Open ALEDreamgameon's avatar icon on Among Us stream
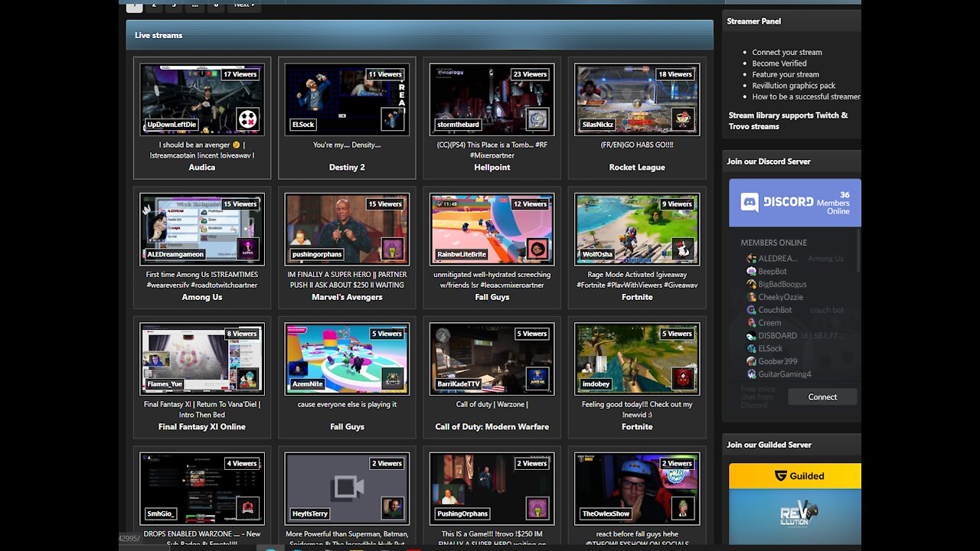980x551 pixels. (x=247, y=249)
